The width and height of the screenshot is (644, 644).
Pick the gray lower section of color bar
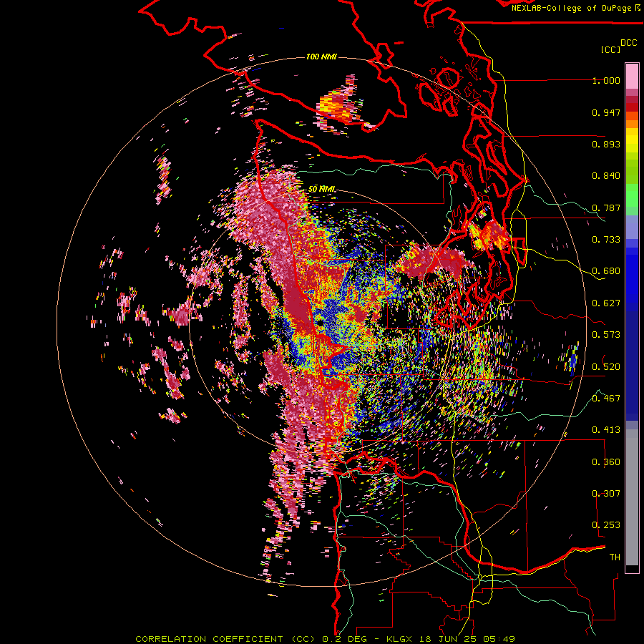632,497
